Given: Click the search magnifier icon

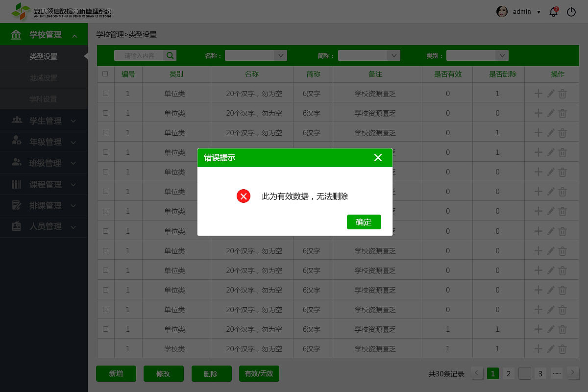Looking at the screenshot, I should click(x=170, y=55).
